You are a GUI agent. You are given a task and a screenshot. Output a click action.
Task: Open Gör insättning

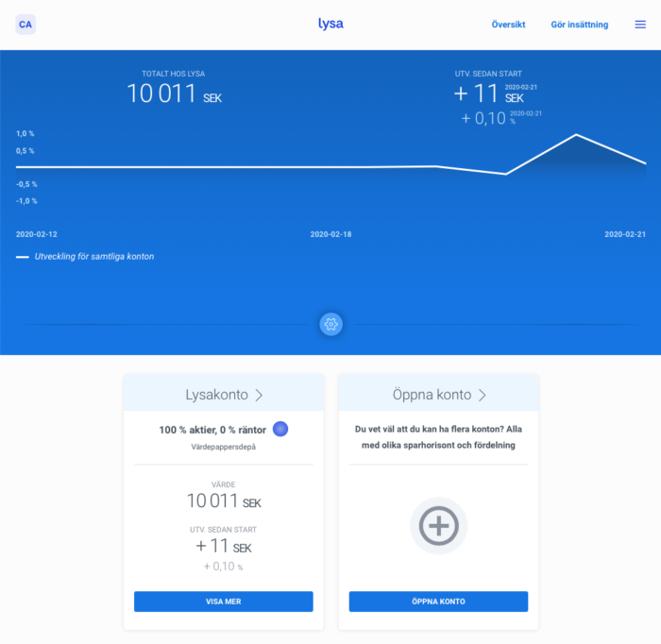pyautogui.click(x=579, y=25)
